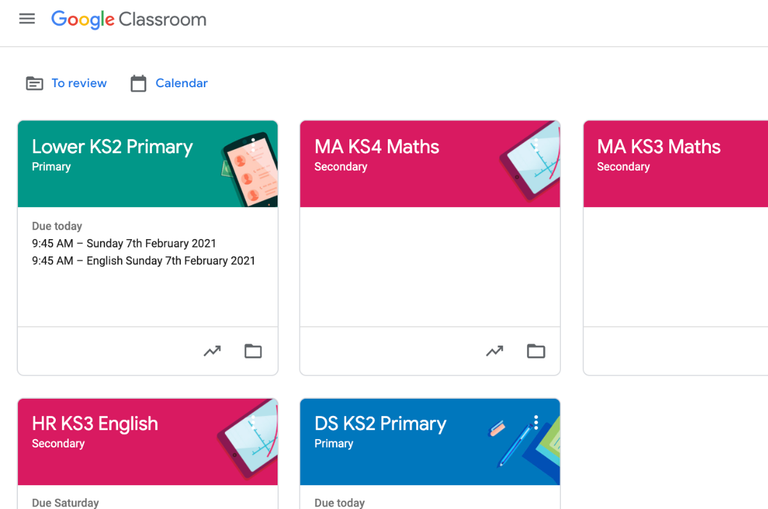Open gradebook trend icon for Lower KS2 Primary

point(212,351)
